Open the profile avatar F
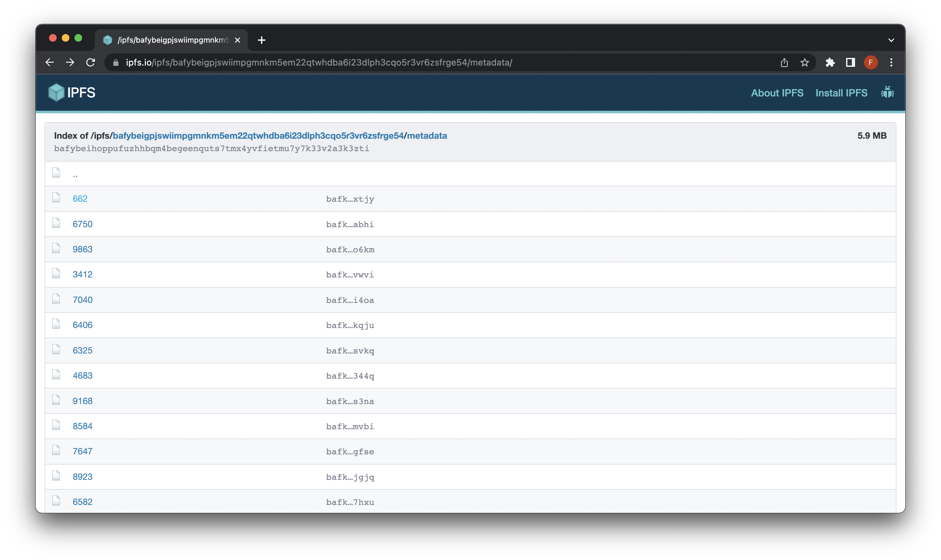This screenshot has height=560, width=941. (870, 63)
